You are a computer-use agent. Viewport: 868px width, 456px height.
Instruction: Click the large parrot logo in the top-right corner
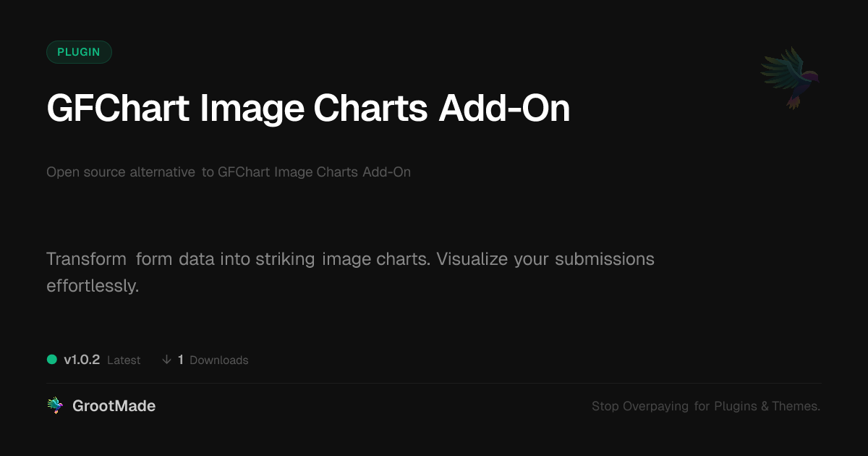pyautogui.click(x=790, y=77)
